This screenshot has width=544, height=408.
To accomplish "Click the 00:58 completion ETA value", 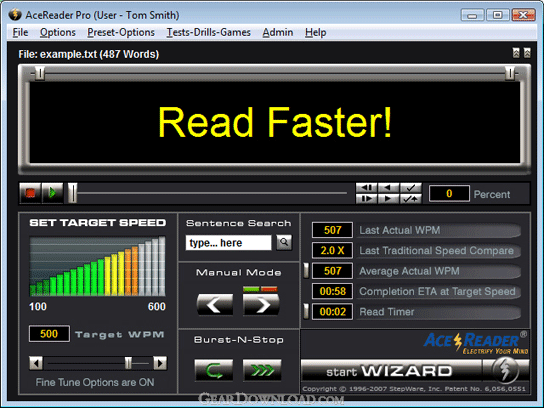I will (332, 291).
